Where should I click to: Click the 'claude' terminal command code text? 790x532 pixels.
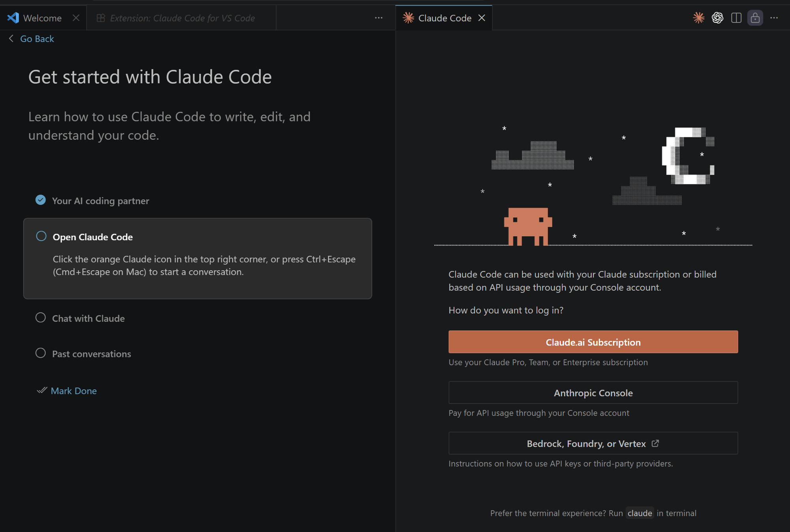coord(640,513)
